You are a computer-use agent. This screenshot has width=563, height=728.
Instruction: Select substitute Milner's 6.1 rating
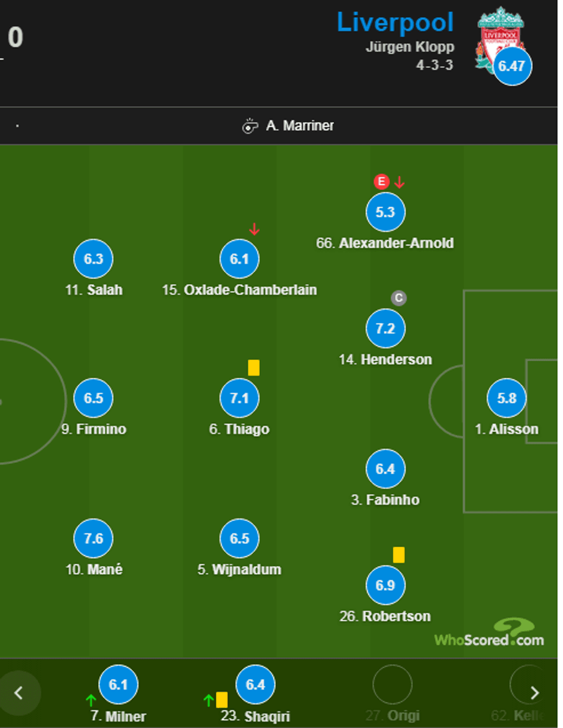118,684
